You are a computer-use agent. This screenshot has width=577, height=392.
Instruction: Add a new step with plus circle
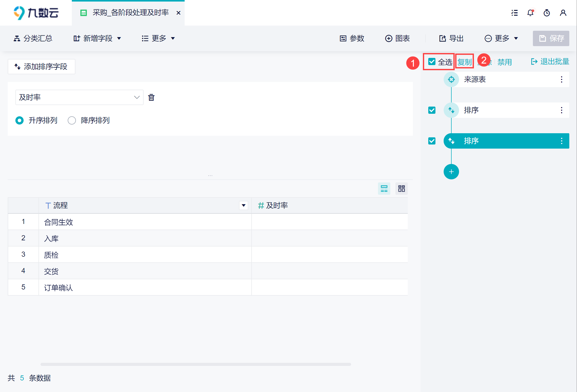pos(451,172)
